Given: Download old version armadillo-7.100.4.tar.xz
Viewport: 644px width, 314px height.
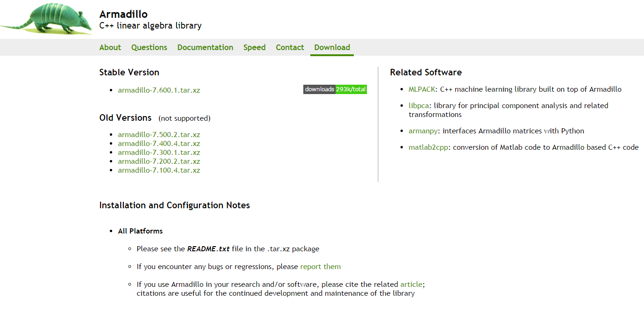Looking at the screenshot, I should 159,170.
